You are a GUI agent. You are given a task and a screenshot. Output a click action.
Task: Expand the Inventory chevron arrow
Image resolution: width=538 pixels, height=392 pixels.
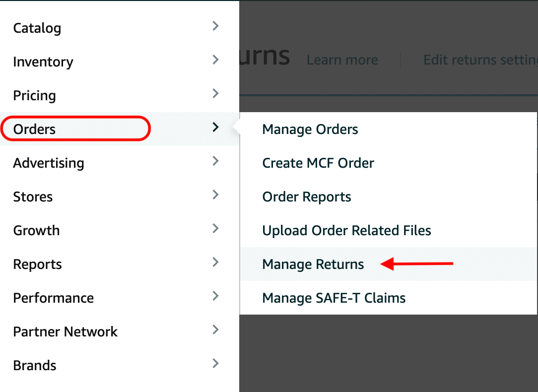click(x=215, y=60)
